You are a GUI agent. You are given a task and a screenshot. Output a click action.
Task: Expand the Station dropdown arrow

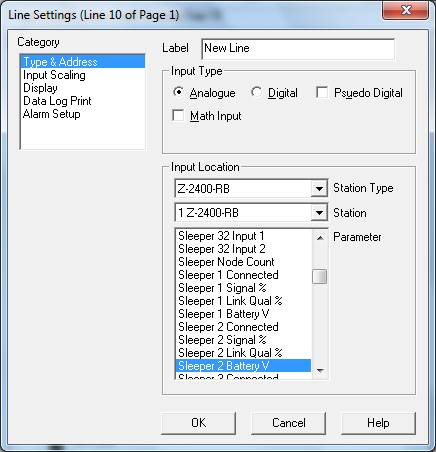[319, 213]
